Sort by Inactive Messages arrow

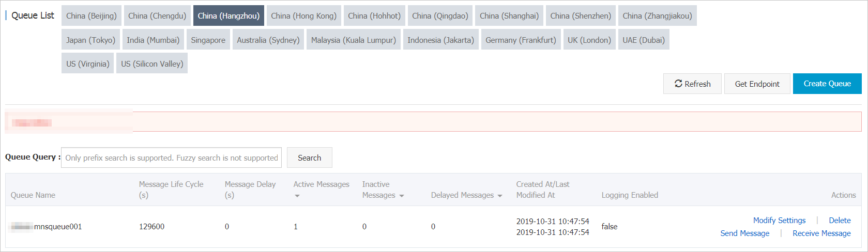pos(402,196)
